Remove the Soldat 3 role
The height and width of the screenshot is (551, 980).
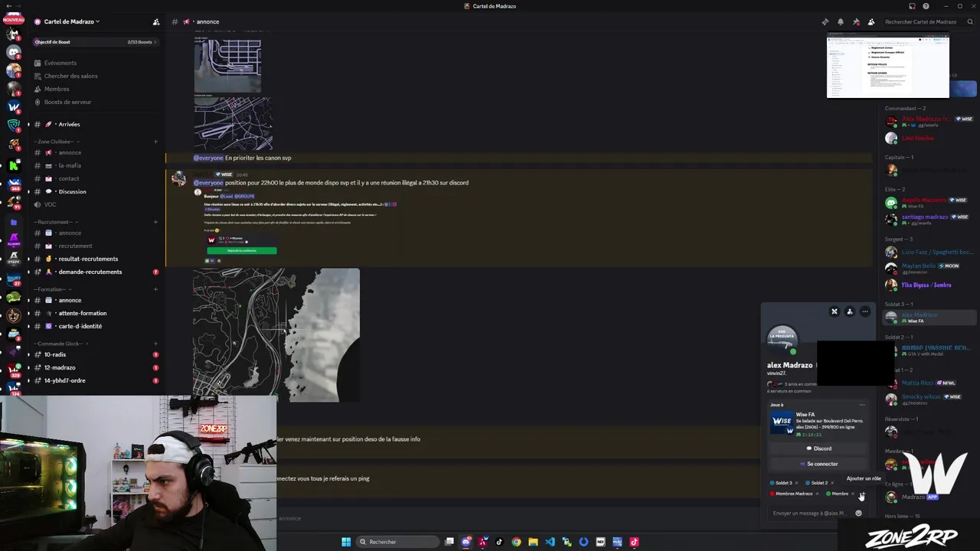point(796,483)
